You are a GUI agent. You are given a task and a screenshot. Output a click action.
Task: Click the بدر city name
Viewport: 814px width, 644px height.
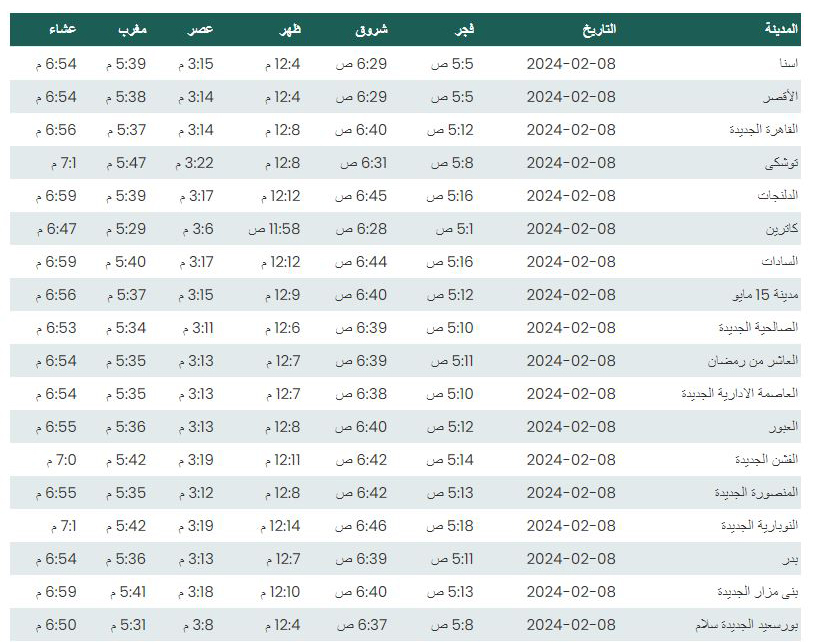coord(790,559)
